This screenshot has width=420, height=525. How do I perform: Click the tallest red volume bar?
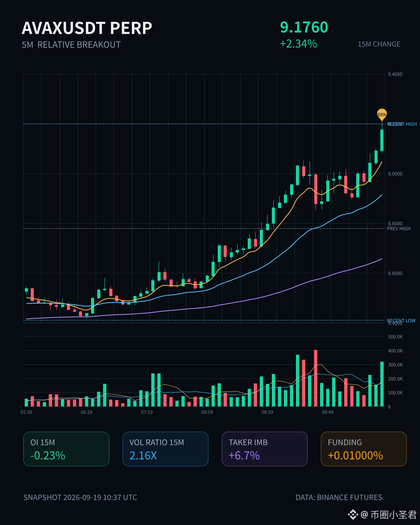(x=316, y=378)
